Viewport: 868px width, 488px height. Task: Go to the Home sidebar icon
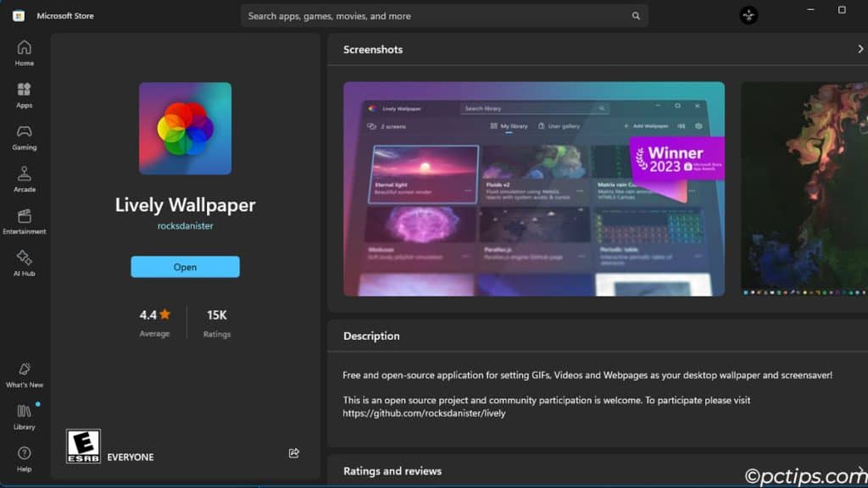point(24,53)
